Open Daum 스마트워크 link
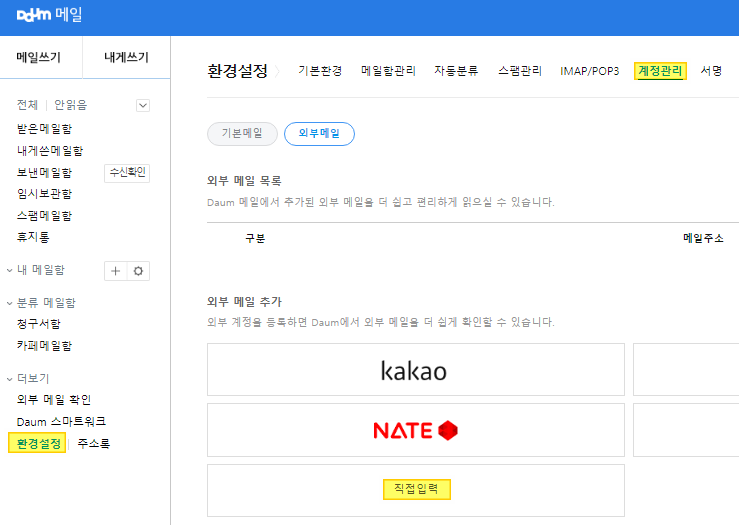739x525 pixels. click(61, 421)
